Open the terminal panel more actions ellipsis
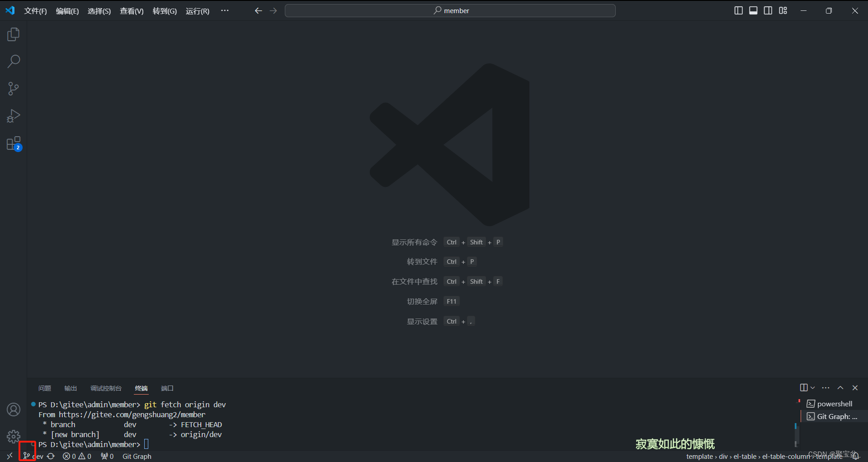 826,387
